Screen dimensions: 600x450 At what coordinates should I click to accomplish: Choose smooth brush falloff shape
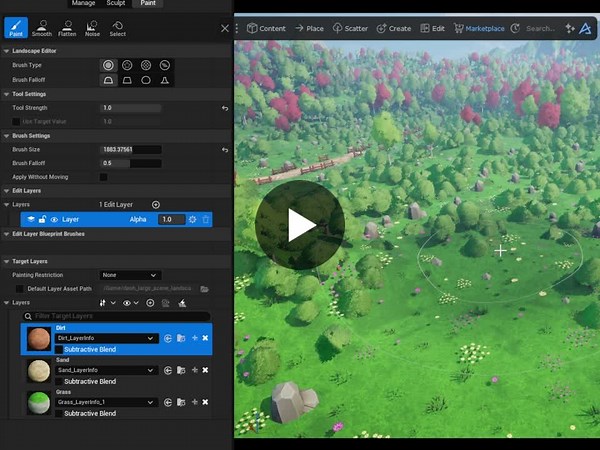point(108,80)
